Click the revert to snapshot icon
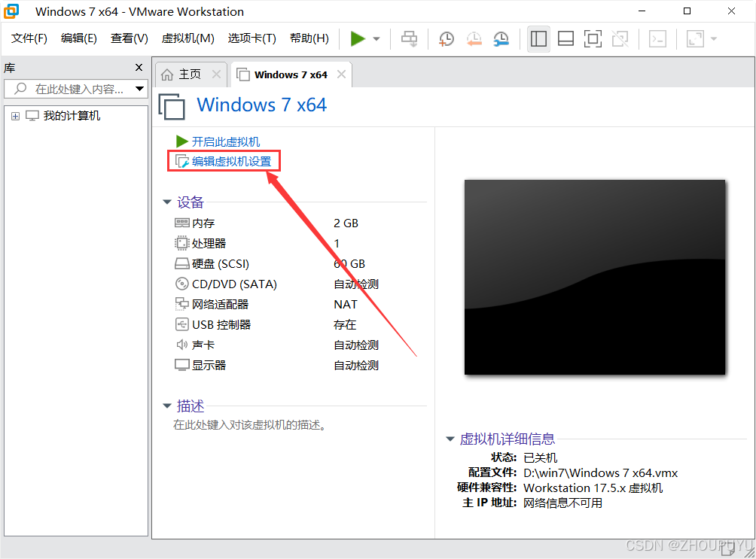Screen dimensions: 756x559 (x=474, y=38)
